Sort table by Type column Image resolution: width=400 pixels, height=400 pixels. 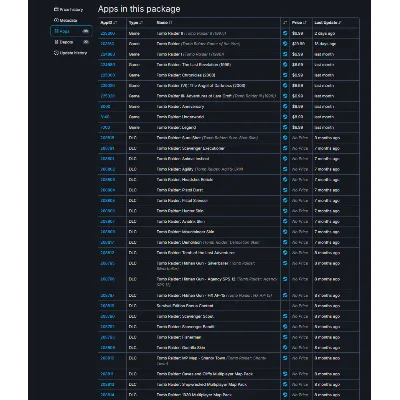[136, 23]
